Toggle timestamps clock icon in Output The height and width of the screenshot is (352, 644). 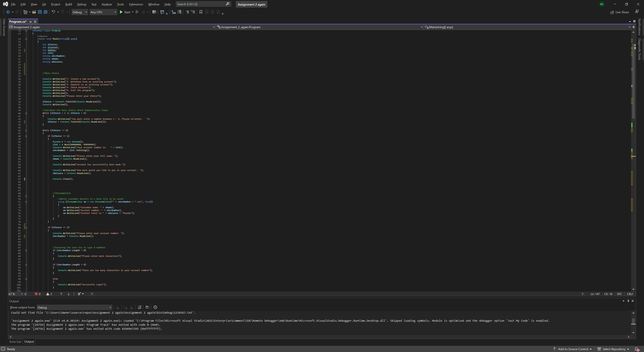coord(155,307)
